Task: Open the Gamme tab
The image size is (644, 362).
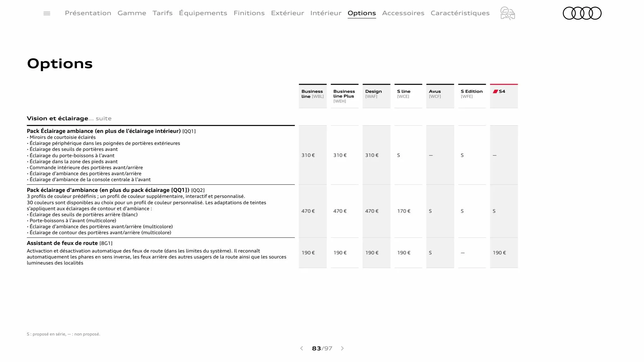Action: tap(132, 13)
